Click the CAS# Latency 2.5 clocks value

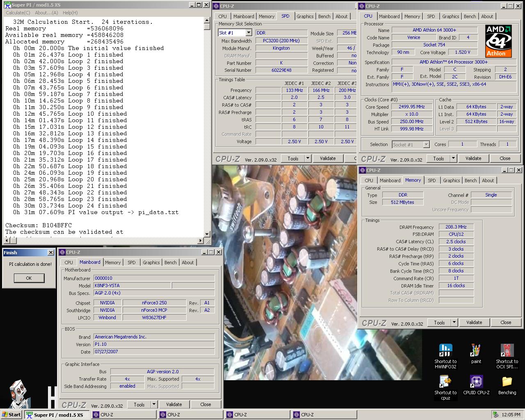456,242
